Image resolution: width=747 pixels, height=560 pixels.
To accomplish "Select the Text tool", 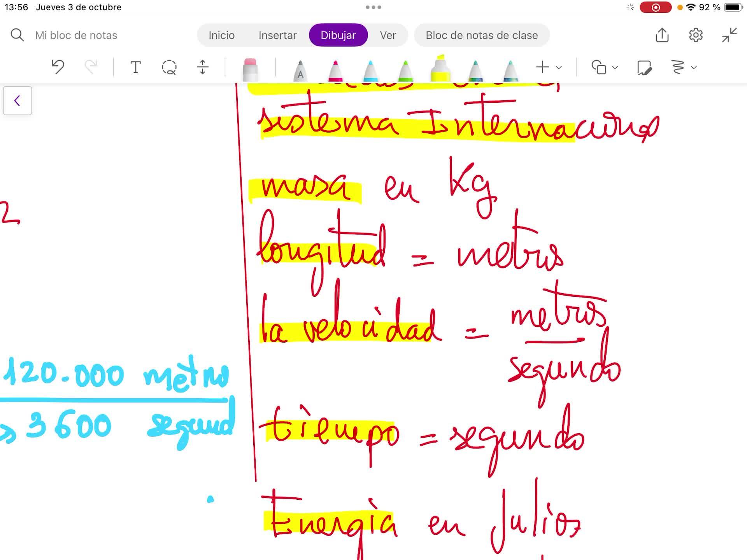I will [x=135, y=67].
